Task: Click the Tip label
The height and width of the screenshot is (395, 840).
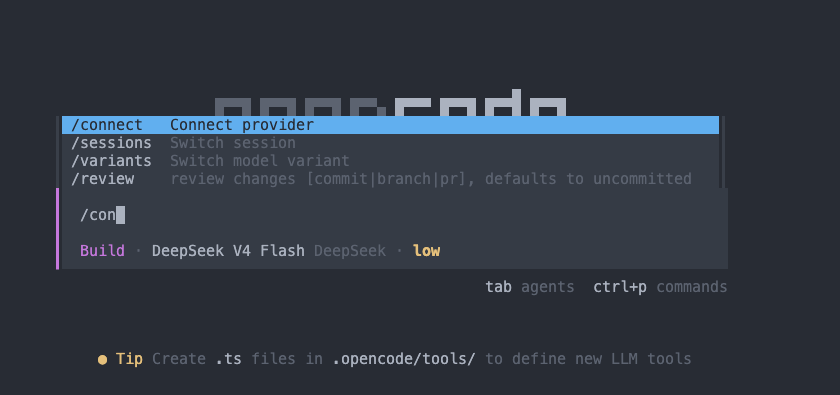Action: coord(129,359)
